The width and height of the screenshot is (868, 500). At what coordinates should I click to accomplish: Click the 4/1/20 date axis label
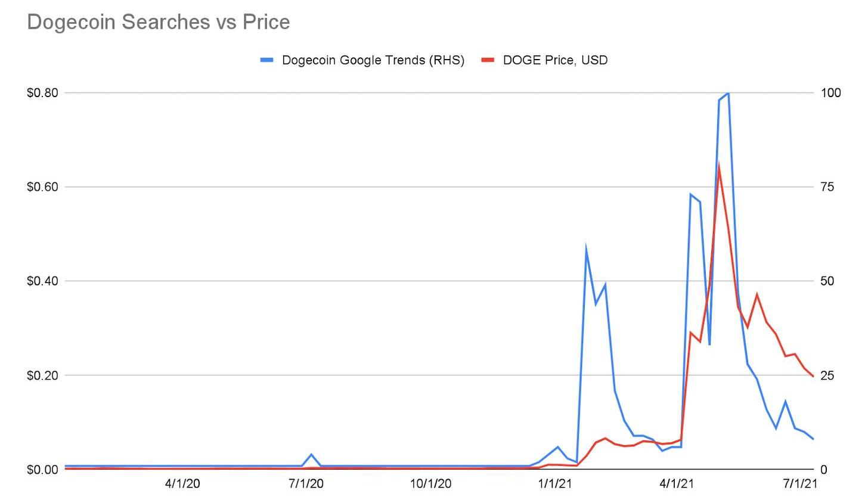182,483
